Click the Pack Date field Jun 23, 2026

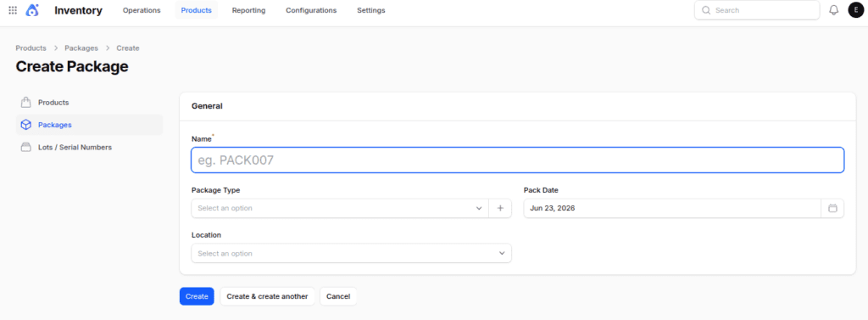click(x=672, y=208)
